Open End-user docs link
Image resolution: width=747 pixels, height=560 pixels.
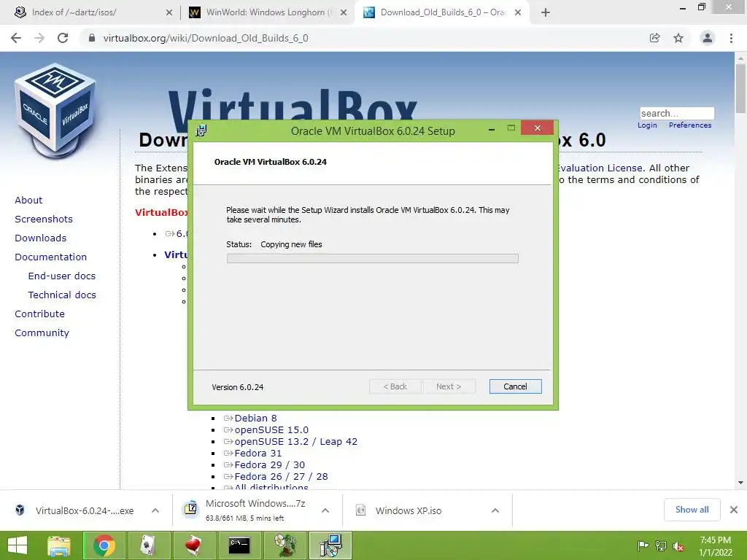(62, 276)
